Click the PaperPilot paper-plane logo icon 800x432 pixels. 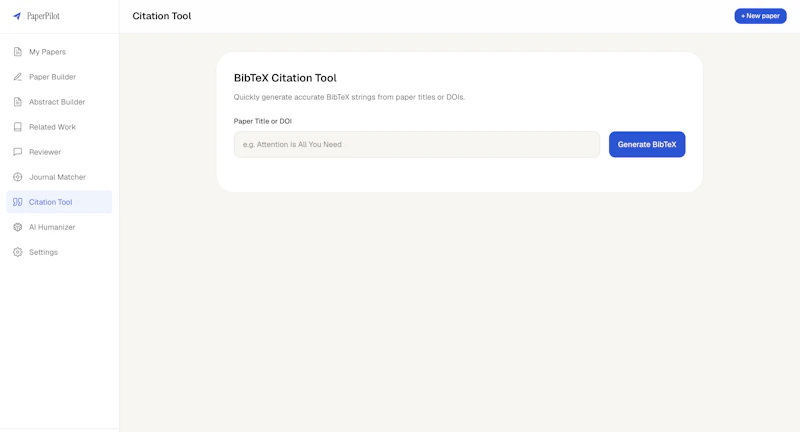point(17,16)
